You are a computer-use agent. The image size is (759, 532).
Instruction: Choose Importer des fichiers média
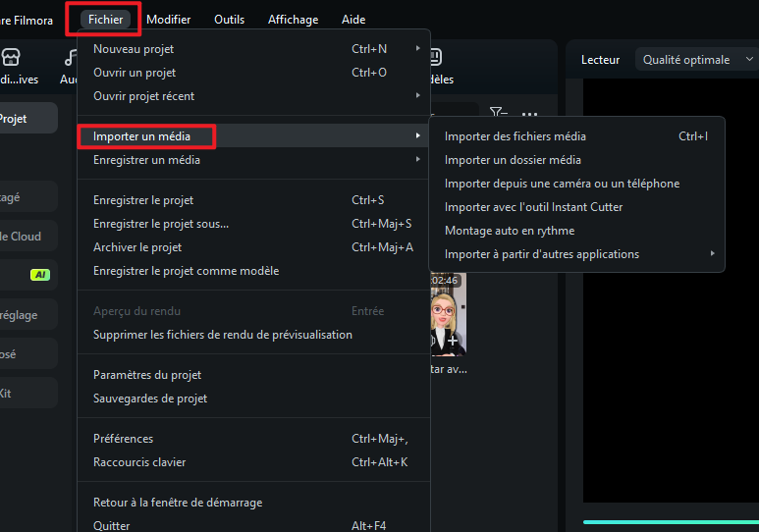[576, 136]
